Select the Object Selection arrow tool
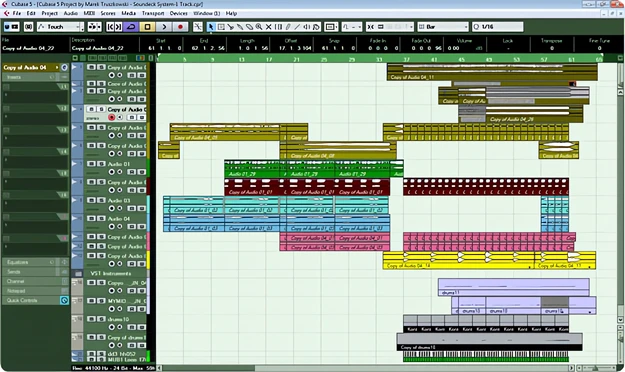The image size is (625, 372). [211, 27]
